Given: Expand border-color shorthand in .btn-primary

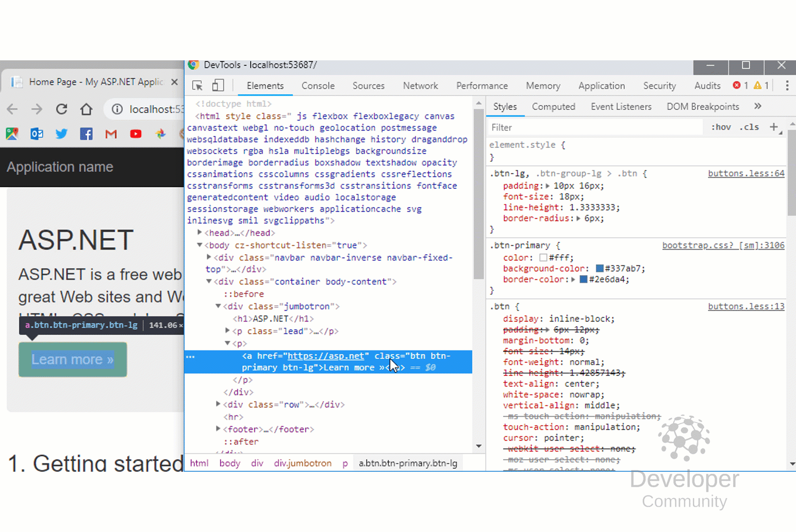Looking at the screenshot, I should [573, 279].
